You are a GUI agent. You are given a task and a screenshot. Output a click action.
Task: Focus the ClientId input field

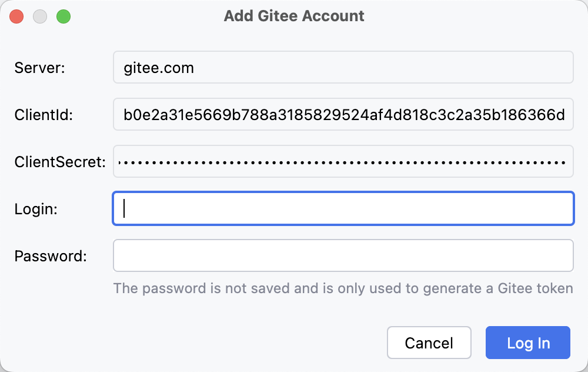click(x=343, y=115)
